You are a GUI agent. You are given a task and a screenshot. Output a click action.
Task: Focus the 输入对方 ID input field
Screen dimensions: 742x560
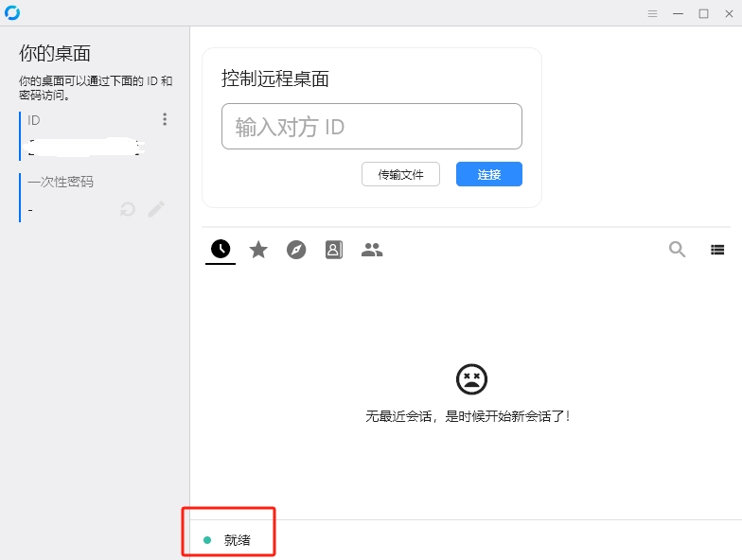point(371,127)
